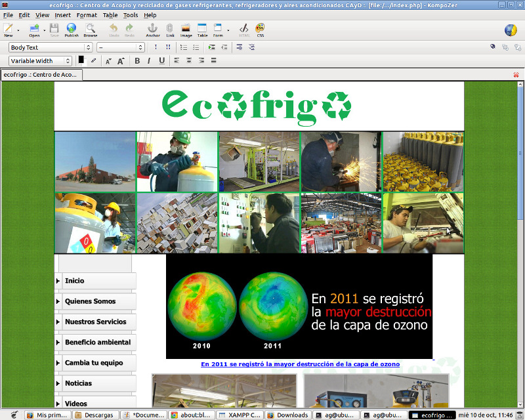Justify text alignment
Screen dimensions: 525x420
pyautogui.click(x=214, y=60)
